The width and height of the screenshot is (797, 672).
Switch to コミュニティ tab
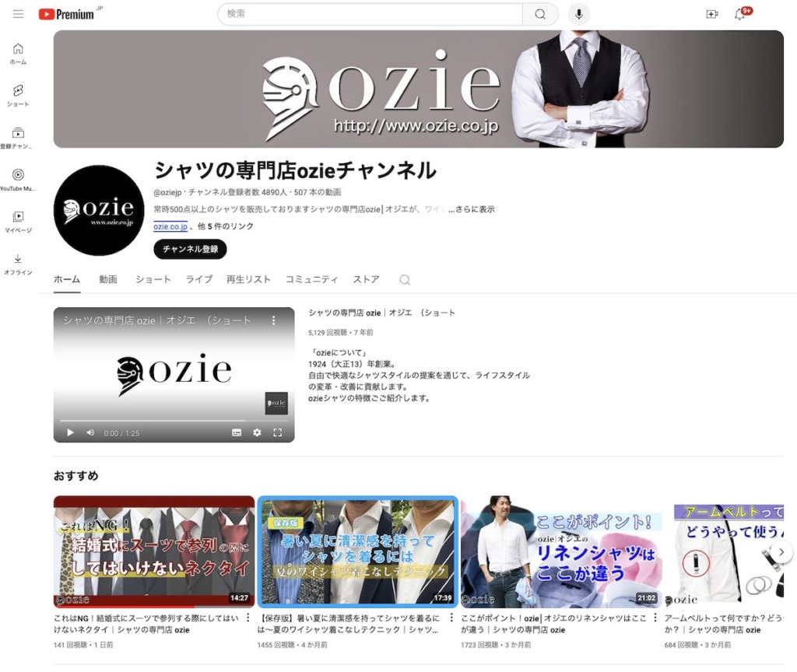311,279
